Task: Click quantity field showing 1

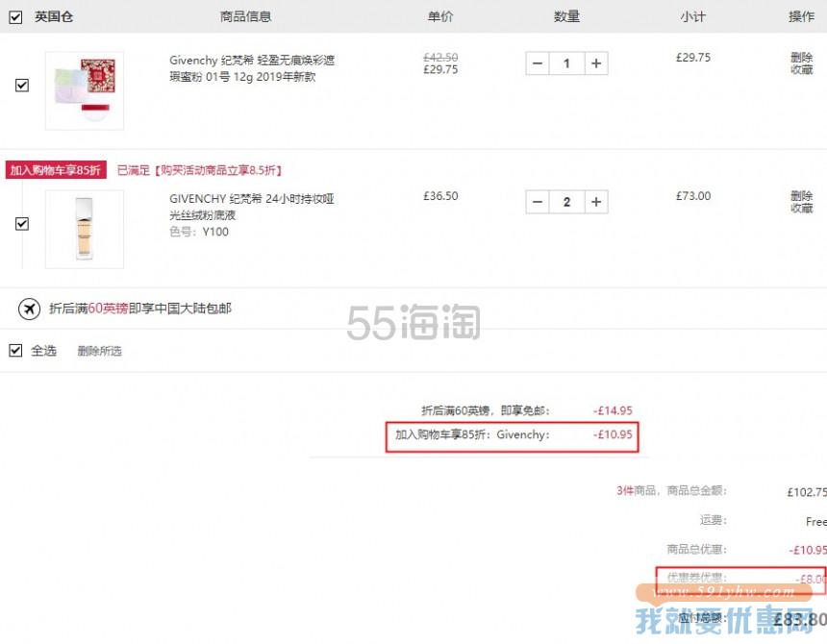Action: (566, 63)
